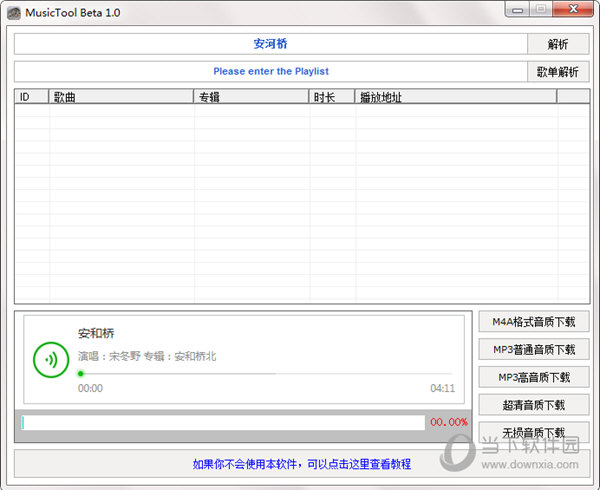Sort the list by ID column header

[x=31, y=97]
